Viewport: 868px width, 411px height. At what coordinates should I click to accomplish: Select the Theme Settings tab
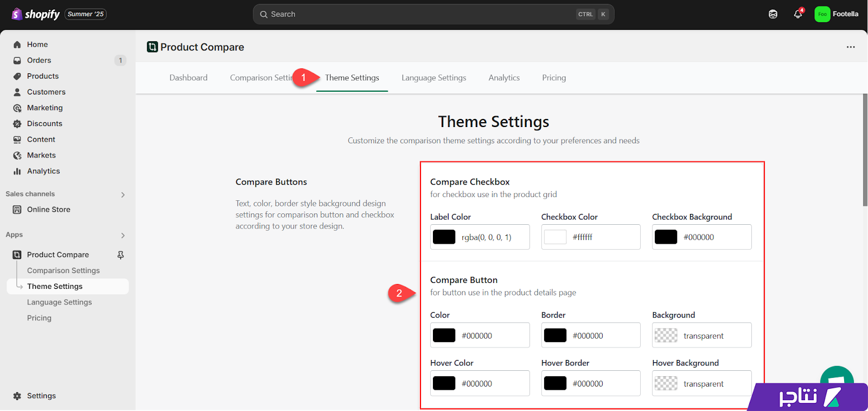point(352,78)
